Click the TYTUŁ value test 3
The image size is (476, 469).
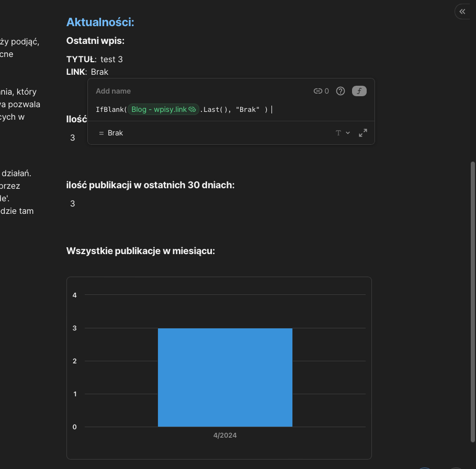(x=111, y=60)
